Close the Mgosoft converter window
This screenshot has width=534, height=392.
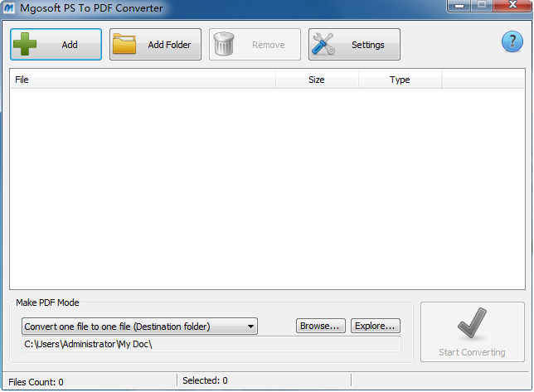(512, 5)
